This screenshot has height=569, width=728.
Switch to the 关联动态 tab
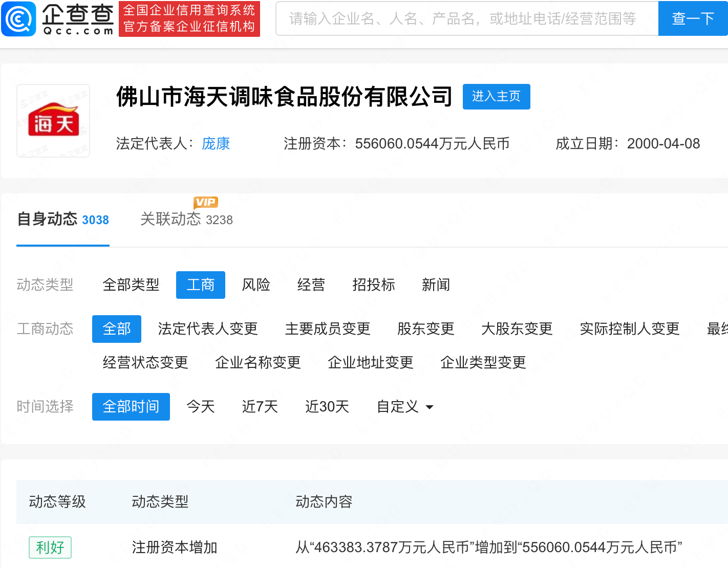coord(186,220)
